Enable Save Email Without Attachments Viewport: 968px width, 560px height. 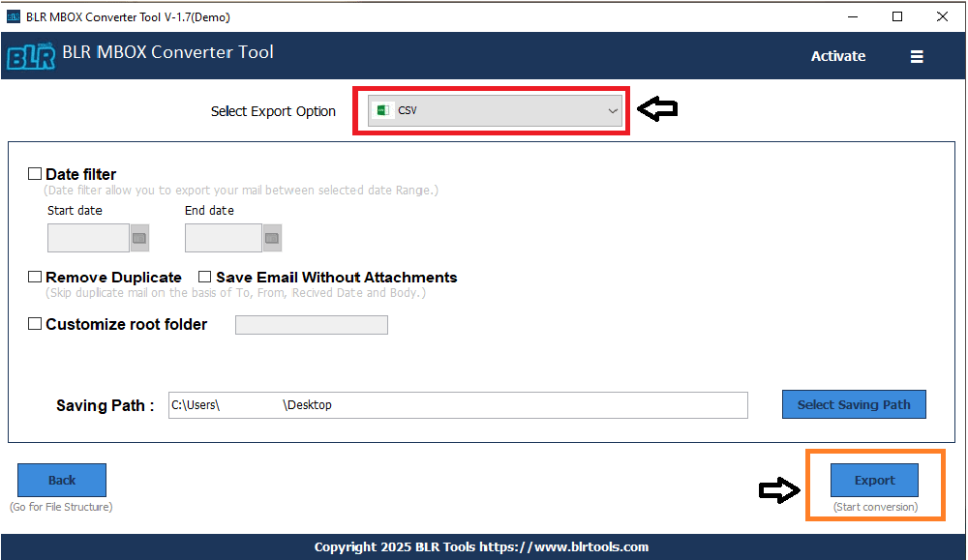tap(204, 277)
